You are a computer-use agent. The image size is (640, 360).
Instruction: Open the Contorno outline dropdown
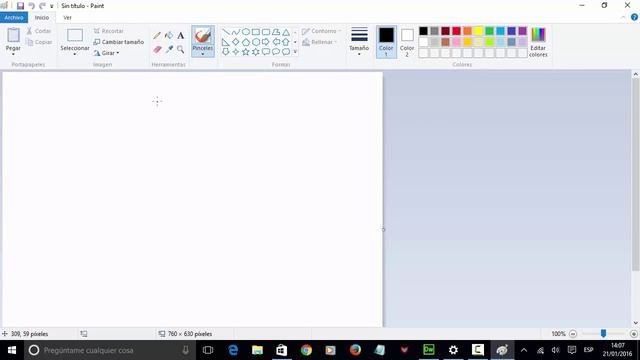(322, 31)
